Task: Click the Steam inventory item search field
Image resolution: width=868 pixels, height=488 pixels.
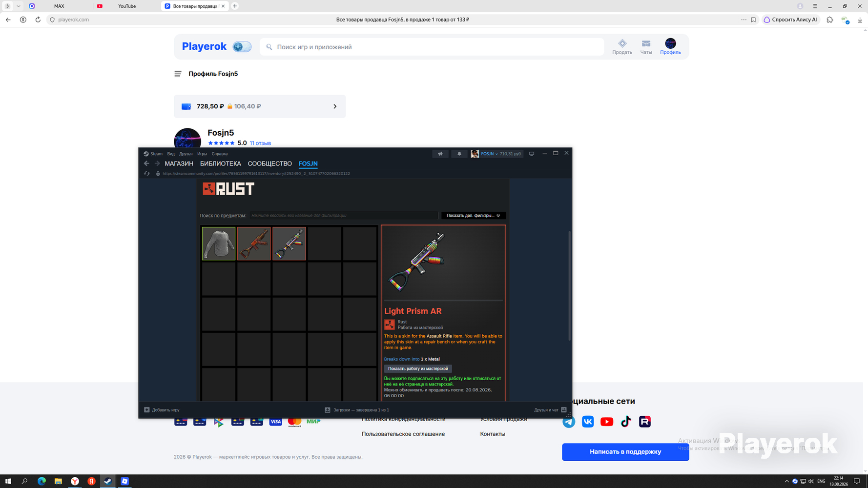Action: (x=344, y=215)
